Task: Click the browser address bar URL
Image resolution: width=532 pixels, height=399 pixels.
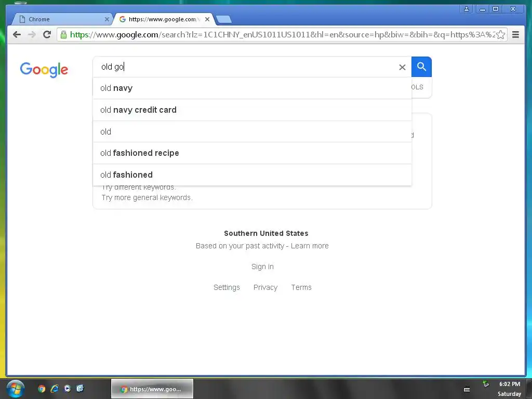Action: [x=282, y=35]
